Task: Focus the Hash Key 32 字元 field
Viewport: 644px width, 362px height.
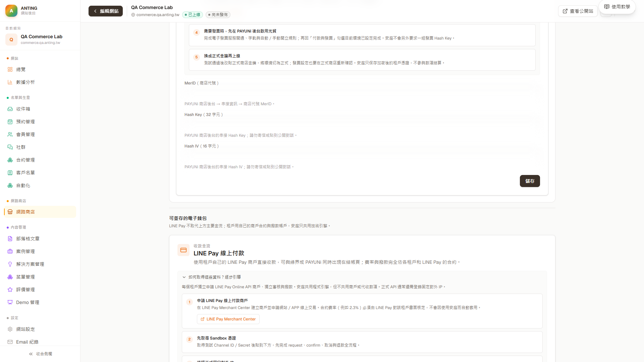Action: click(x=362, y=125)
